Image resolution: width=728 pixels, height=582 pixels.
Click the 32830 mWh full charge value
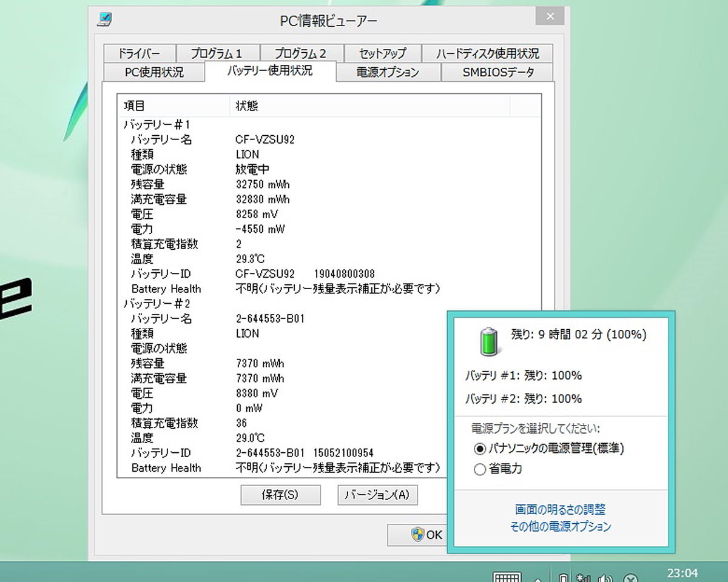[263, 199]
